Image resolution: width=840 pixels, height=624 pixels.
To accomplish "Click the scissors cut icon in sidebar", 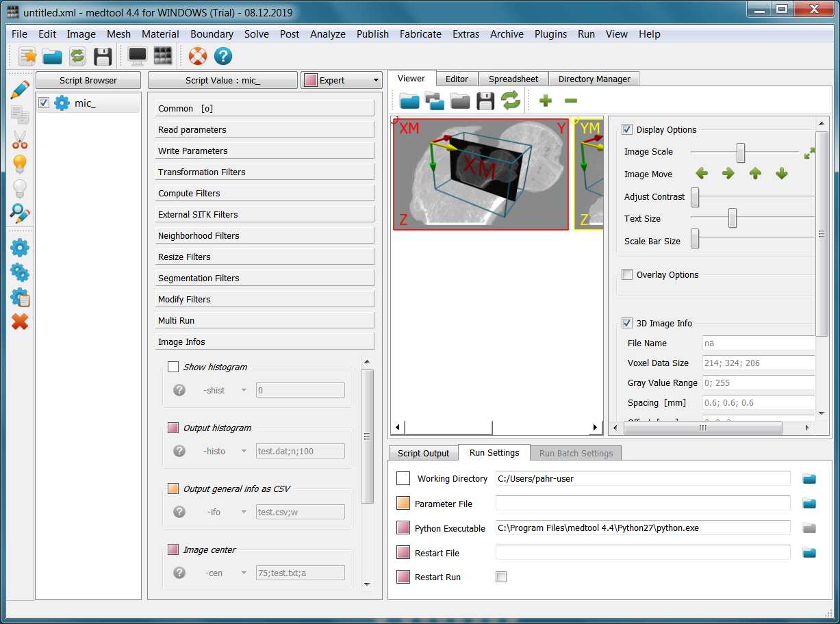I will (x=20, y=140).
